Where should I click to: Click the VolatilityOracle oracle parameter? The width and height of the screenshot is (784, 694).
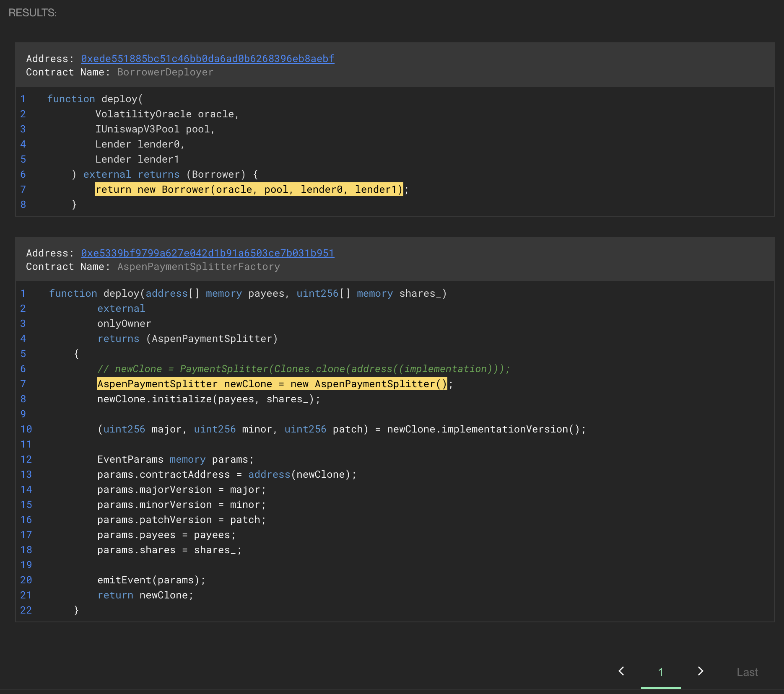167,114
